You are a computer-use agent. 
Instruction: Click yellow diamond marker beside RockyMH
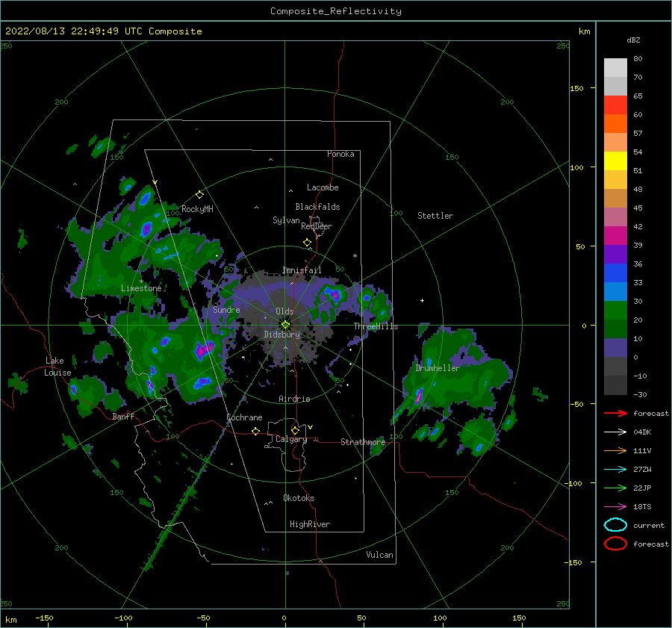199,195
